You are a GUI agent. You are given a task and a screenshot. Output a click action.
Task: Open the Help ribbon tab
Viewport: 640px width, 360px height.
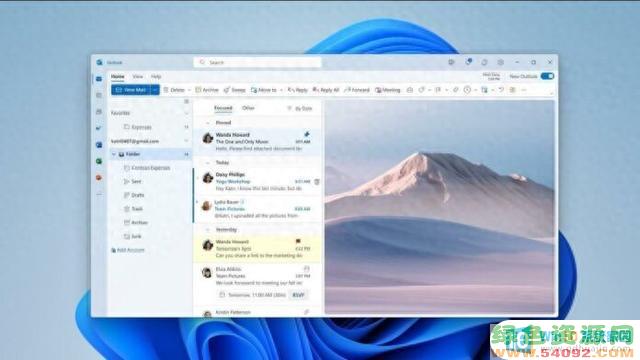(x=156, y=76)
